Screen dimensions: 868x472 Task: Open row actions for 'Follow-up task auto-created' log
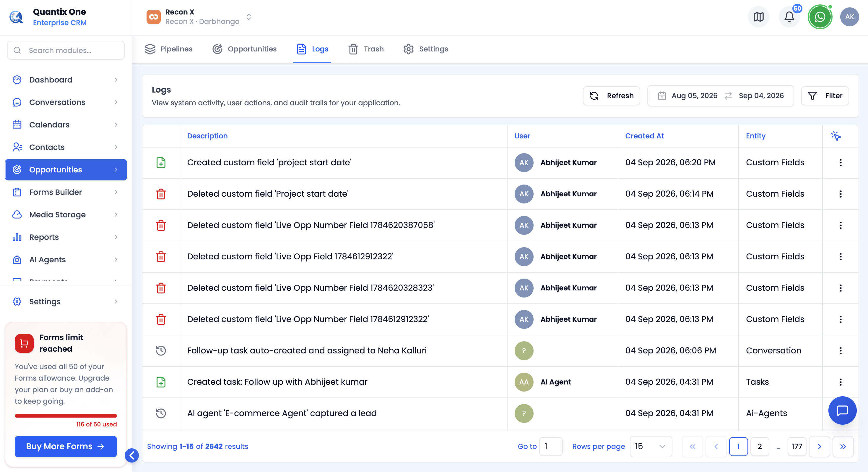point(840,350)
